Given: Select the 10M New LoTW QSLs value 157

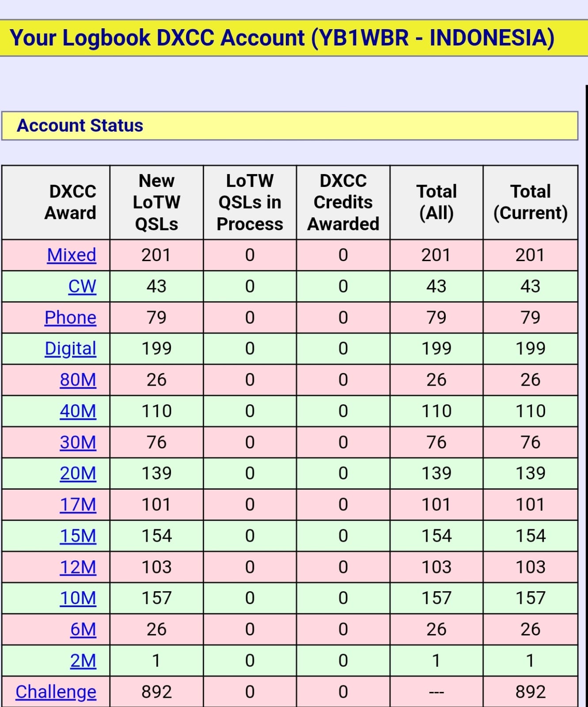Looking at the screenshot, I should [156, 598].
